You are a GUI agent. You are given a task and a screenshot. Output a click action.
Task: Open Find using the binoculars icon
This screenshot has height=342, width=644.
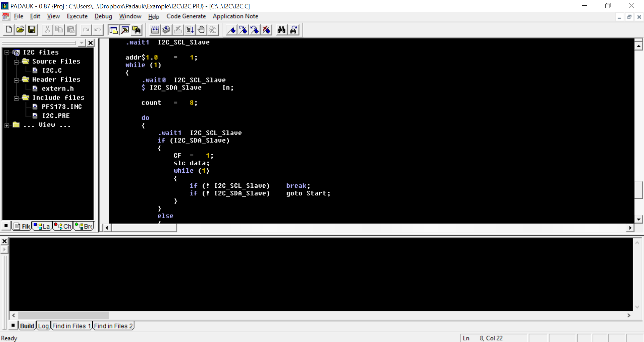tap(281, 30)
